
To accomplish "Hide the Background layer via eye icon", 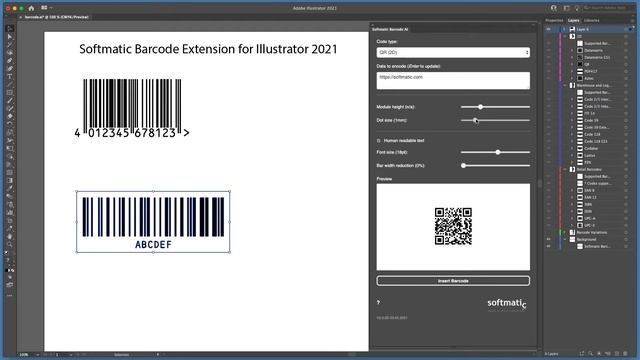I will pyautogui.click(x=548, y=239).
